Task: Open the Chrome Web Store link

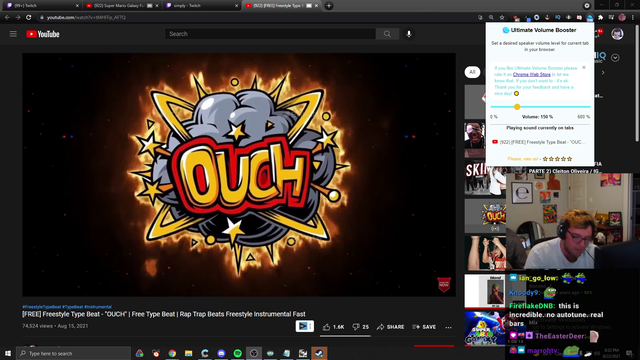Action: tap(531, 74)
